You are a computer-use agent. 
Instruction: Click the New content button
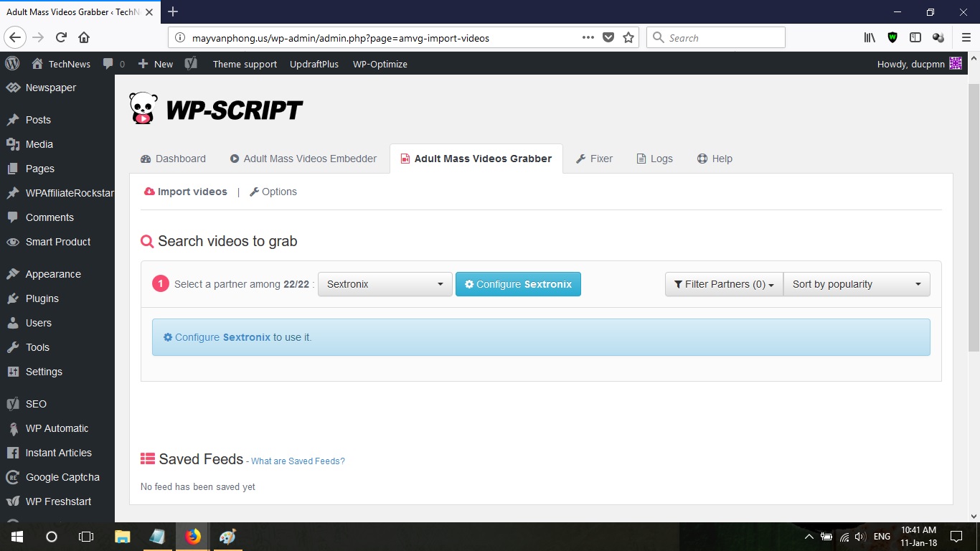point(156,64)
